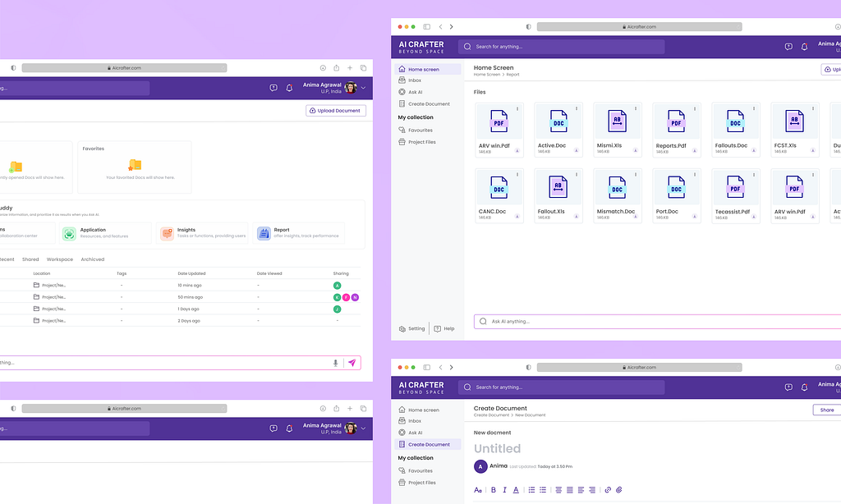Open the Aa text style picker
Screen dimensions: 841x504
point(479,489)
